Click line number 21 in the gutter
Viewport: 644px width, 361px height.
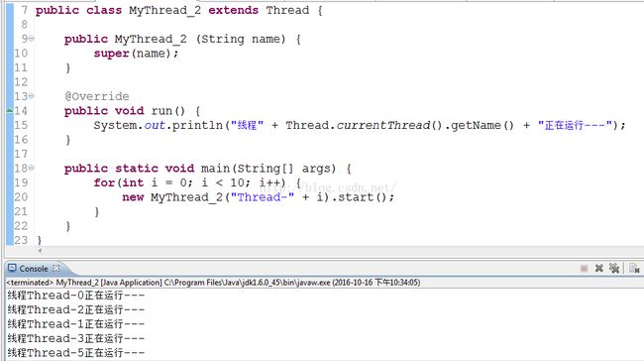[x=21, y=211]
